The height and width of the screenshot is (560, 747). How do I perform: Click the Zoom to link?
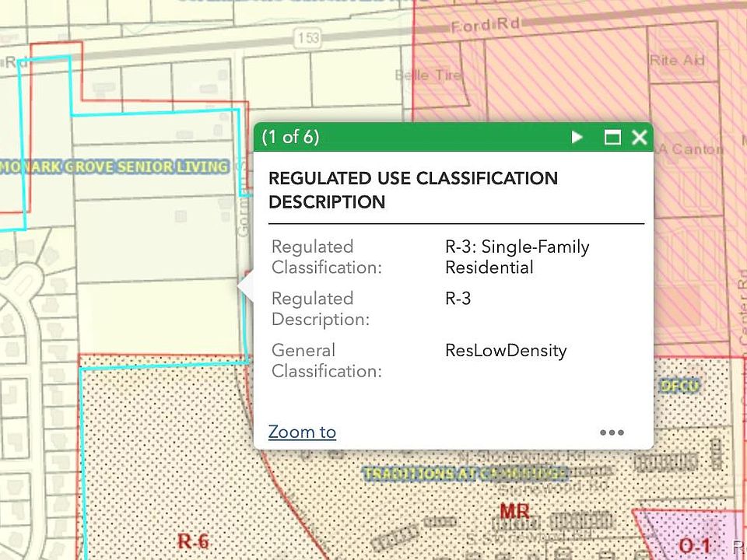point(302,432)
